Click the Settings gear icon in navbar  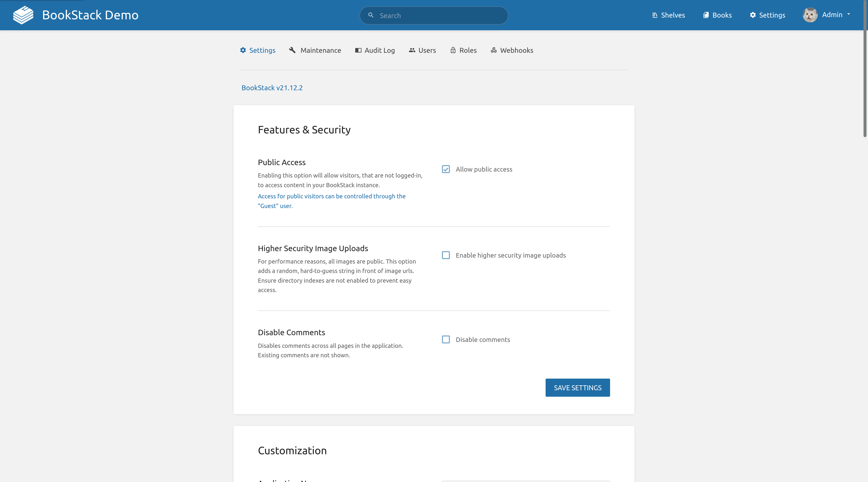pyautogui.click(x=753, y=15)
